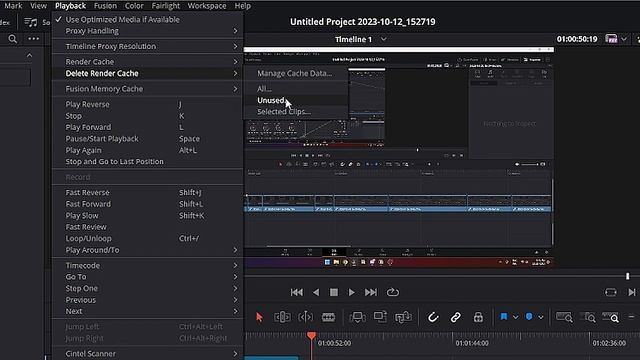Click the viewer preview image
This screenshot has height=360, width=640.
(x=399, y=158)
